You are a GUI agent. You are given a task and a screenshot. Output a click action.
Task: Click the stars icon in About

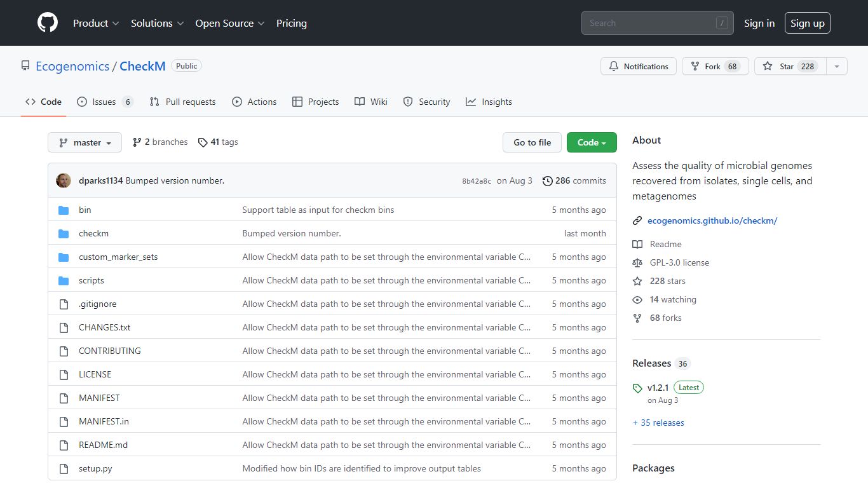pyautogui.click(x=637, y=281)
